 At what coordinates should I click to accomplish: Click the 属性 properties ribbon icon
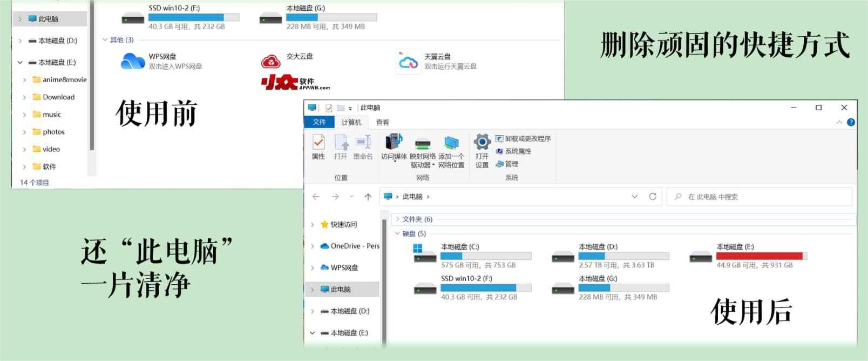pos(318,147)
